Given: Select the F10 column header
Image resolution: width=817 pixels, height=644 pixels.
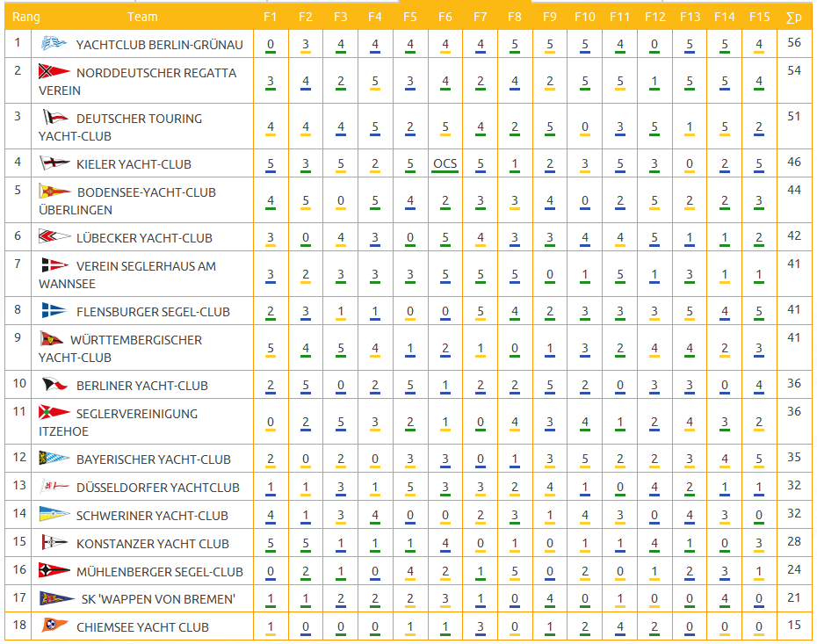Looking at the screenshot, I should pyautogui.click(x=584, y=17).
